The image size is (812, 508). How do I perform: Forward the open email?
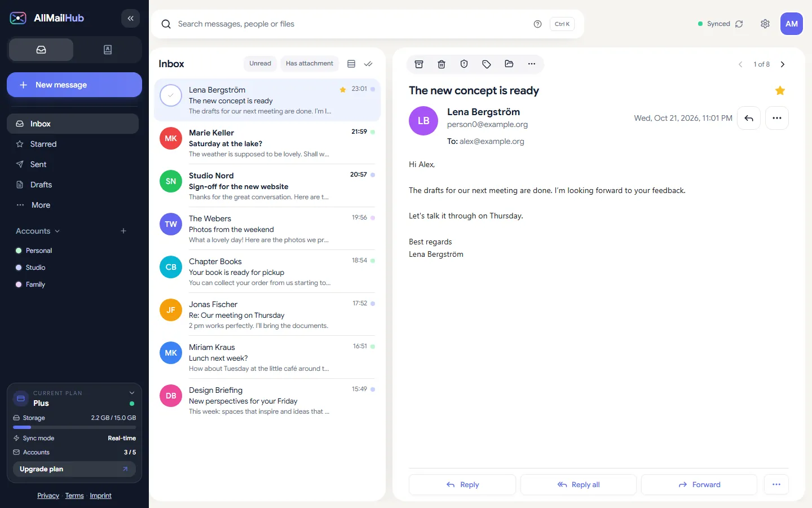point(699,484)
